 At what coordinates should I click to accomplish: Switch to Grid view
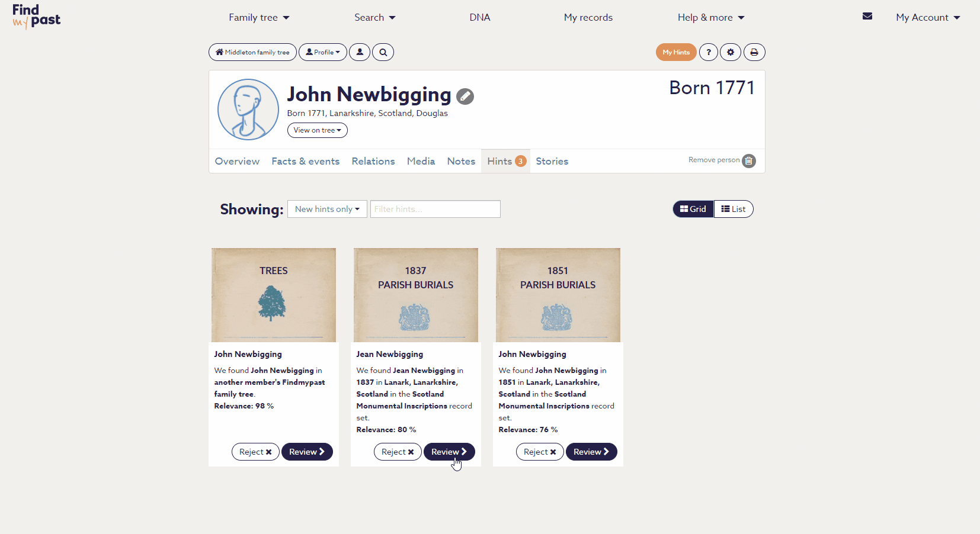point(693,209)
